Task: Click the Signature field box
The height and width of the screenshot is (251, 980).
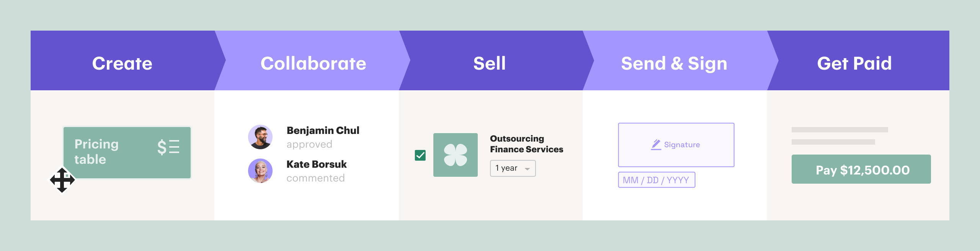Action: [x=676, y=145]
